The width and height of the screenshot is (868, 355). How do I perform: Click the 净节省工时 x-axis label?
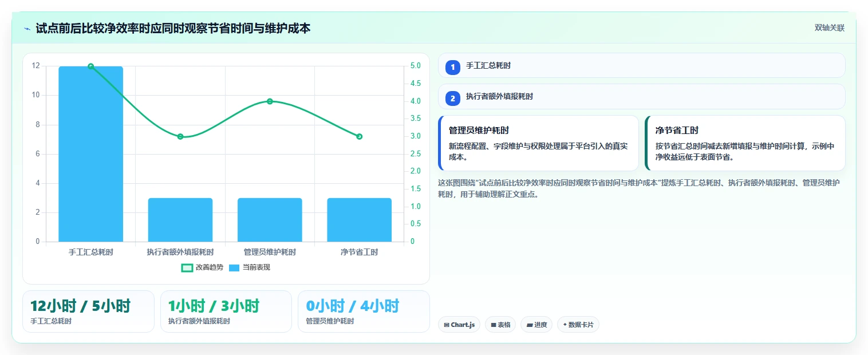pyautogui.click(x=359, y=252)
